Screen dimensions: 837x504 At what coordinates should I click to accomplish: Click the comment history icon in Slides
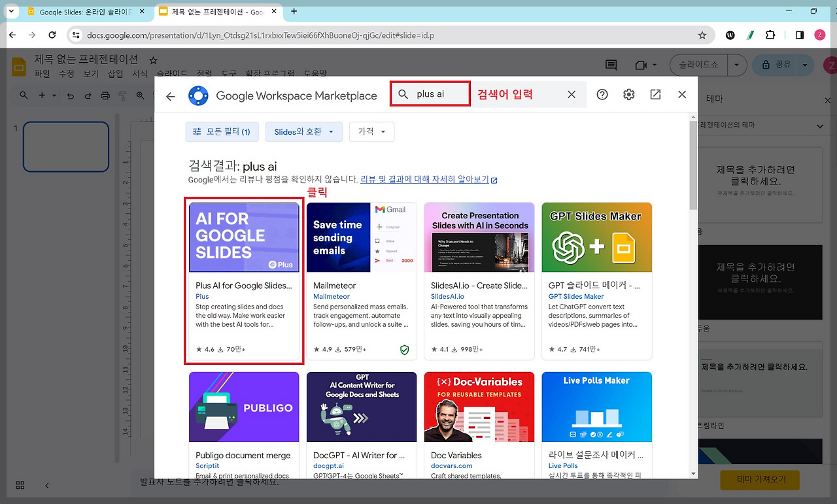[611, 65]
